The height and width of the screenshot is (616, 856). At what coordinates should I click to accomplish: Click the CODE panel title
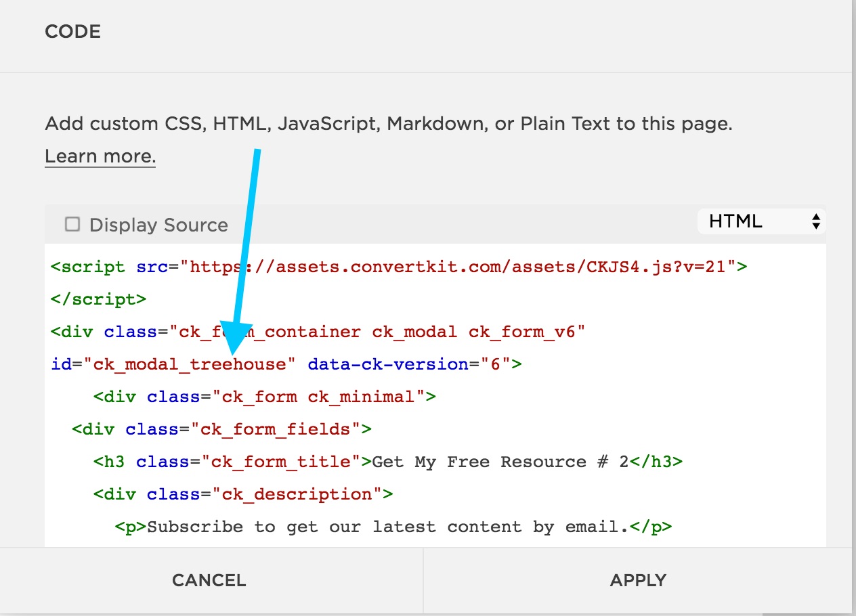tap(73, 32)
